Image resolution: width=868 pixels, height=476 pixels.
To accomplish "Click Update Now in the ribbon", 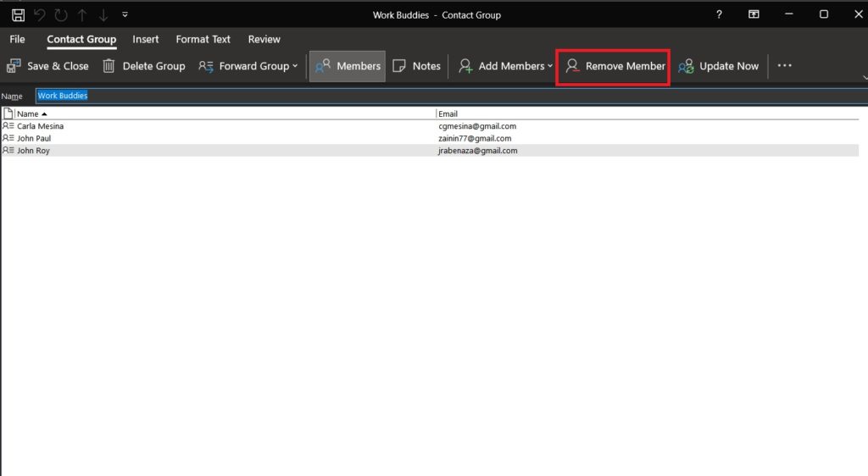I will click(x=719, y=66).
